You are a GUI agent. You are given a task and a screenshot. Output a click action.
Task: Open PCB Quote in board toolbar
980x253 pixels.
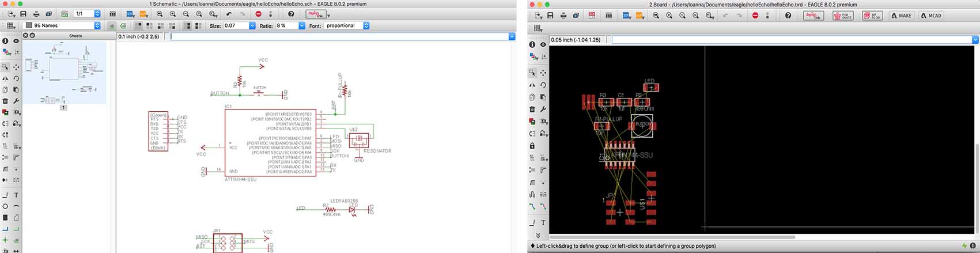click(843, 15)
